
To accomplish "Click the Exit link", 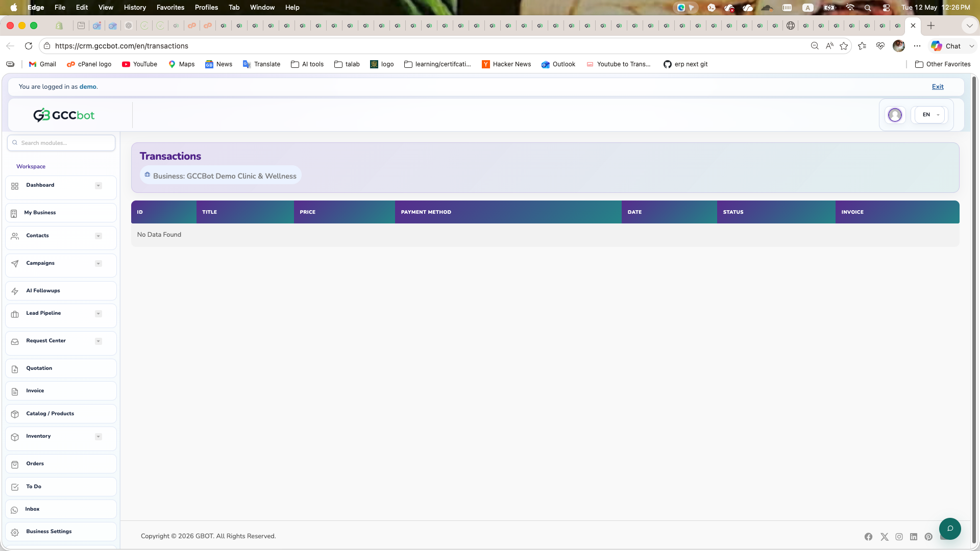I will coord(938,87).
